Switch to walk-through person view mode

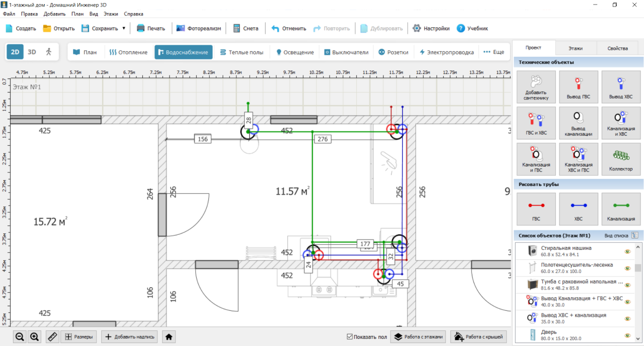click(x=49, y=52)
